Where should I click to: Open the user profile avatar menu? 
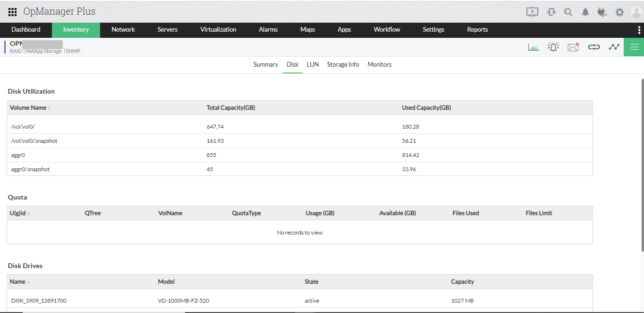pos(636,12)
